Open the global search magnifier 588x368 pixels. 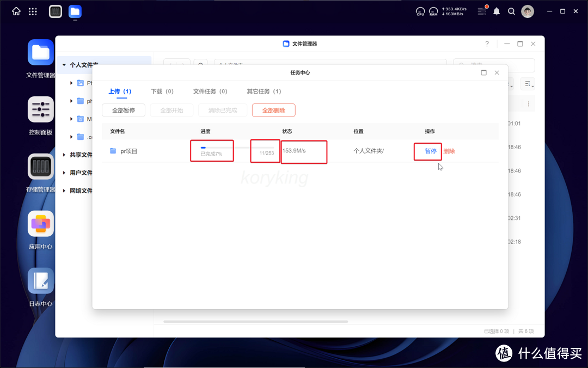511,11
